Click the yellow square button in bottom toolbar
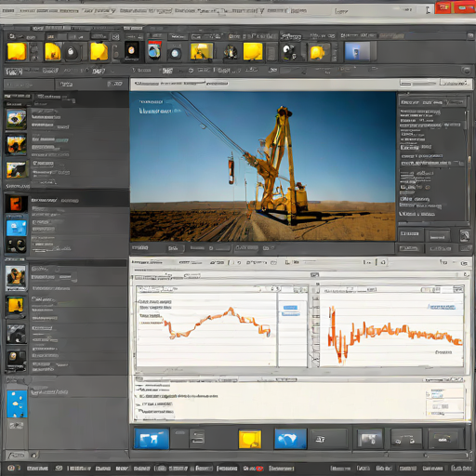The height and width of the screenshot is (476, 476). [250, 439]
